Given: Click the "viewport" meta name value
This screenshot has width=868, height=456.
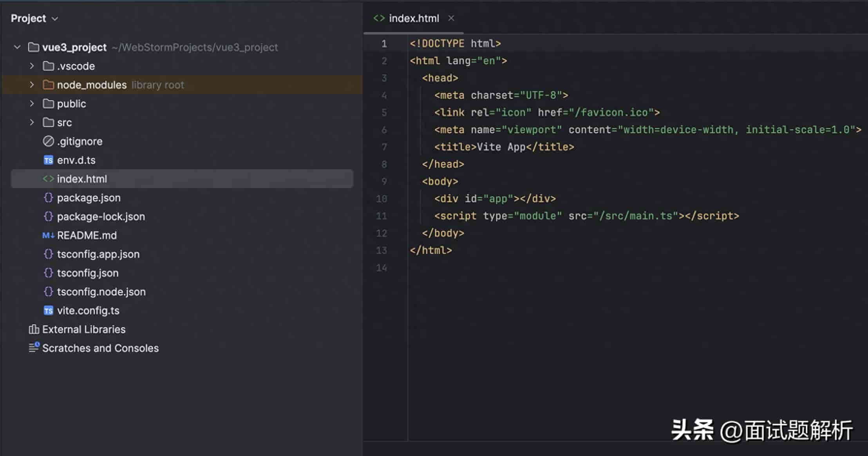Looking at the screenshot, I should pyautogui.click(x=532, y=130).
